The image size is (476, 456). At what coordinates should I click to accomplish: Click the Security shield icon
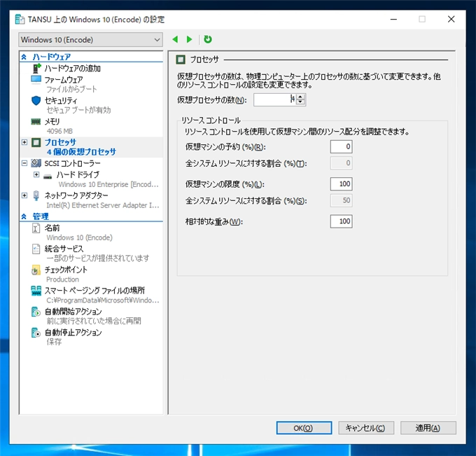[36, 100]
